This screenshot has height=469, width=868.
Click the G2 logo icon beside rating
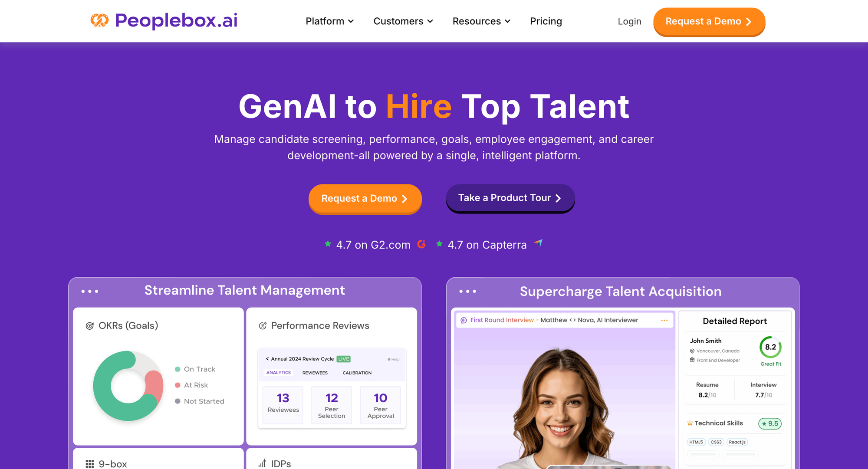(x=421, y=244)
